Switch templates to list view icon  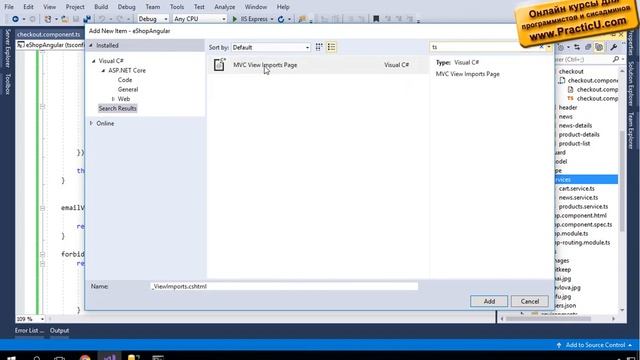coord(331,47)
